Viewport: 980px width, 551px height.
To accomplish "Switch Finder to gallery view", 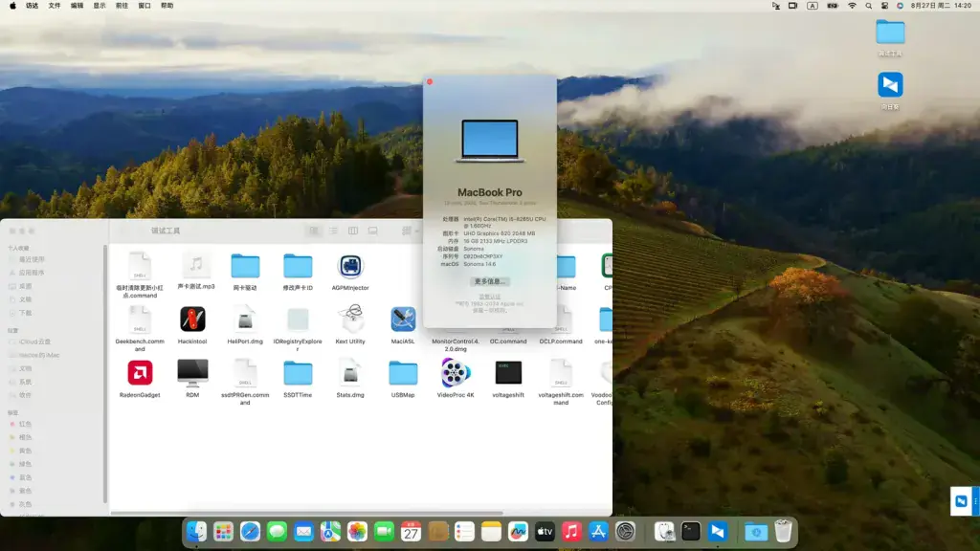I will (372, 231).
